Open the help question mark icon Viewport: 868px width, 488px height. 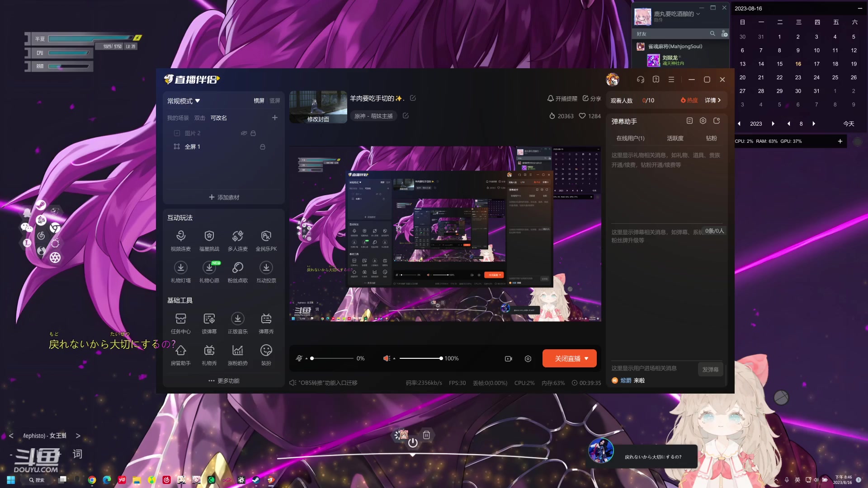656,80
